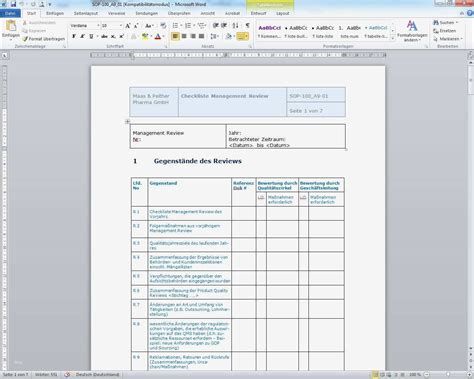Click the save icon in quick access
The width and height of the screenshot is (474, 379).
pyautogui.click(x=13, y=4)
